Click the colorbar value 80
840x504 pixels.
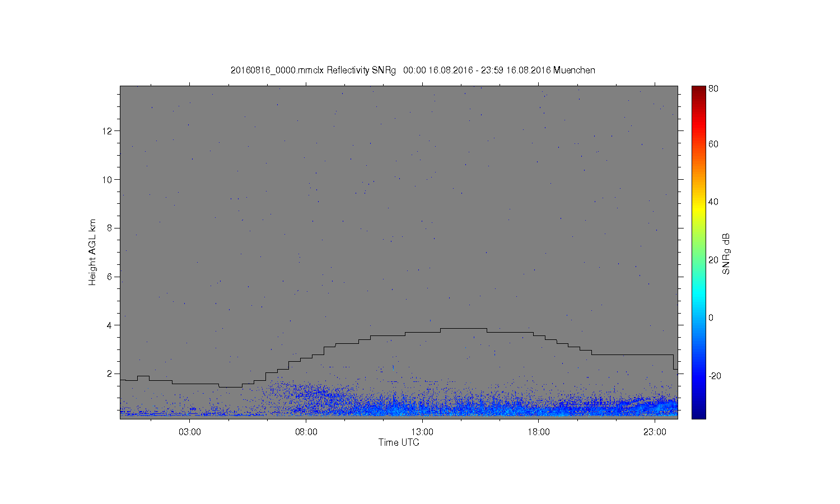(713, 89)
